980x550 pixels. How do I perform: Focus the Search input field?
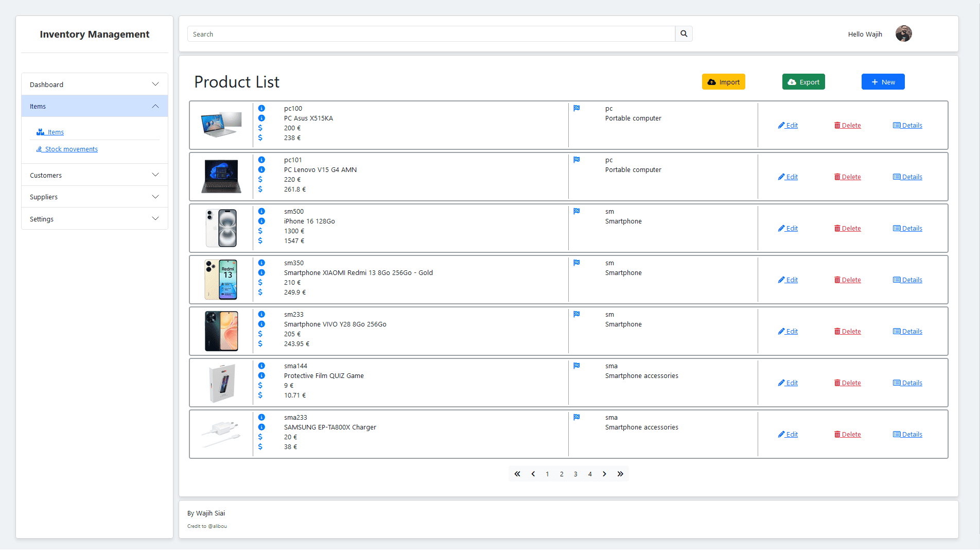pyautogui.click(x=431, y=34)
